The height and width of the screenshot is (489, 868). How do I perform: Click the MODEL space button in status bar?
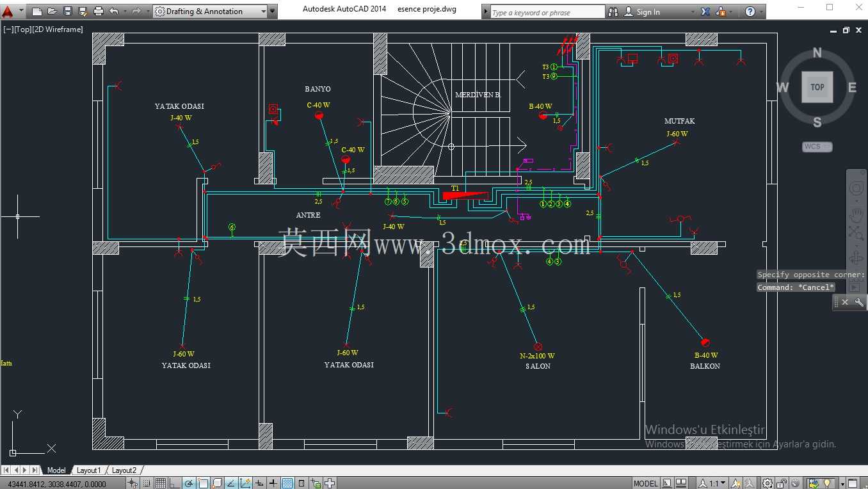coord(645,483)
